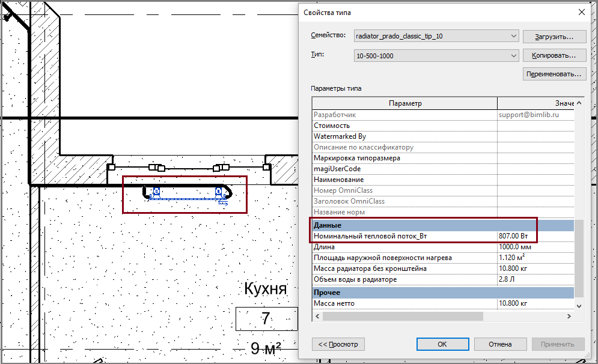Click the horizontal scrollbar thumb
The image size is (598, 364).
pos(403,317)
